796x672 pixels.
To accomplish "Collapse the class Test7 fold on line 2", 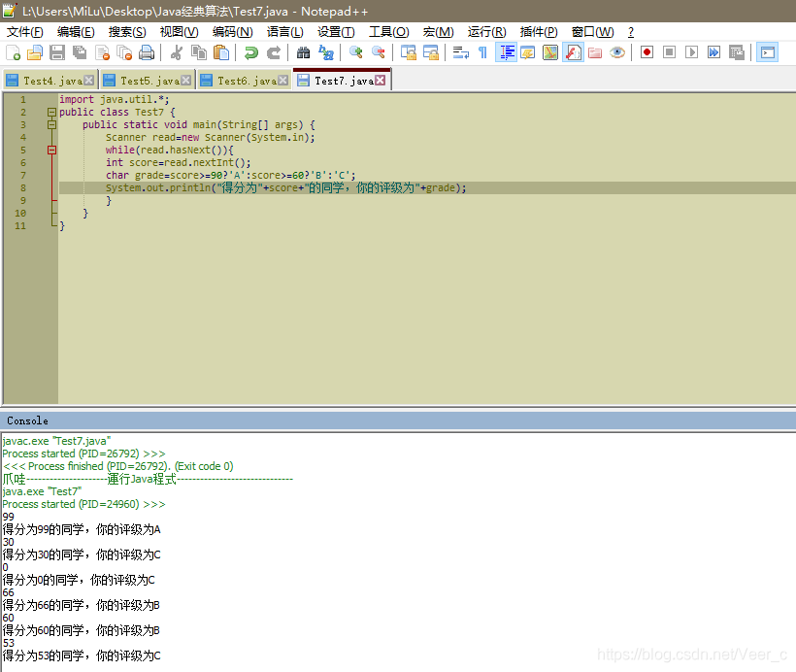I will pyautogui.click(x=51, y=113).
